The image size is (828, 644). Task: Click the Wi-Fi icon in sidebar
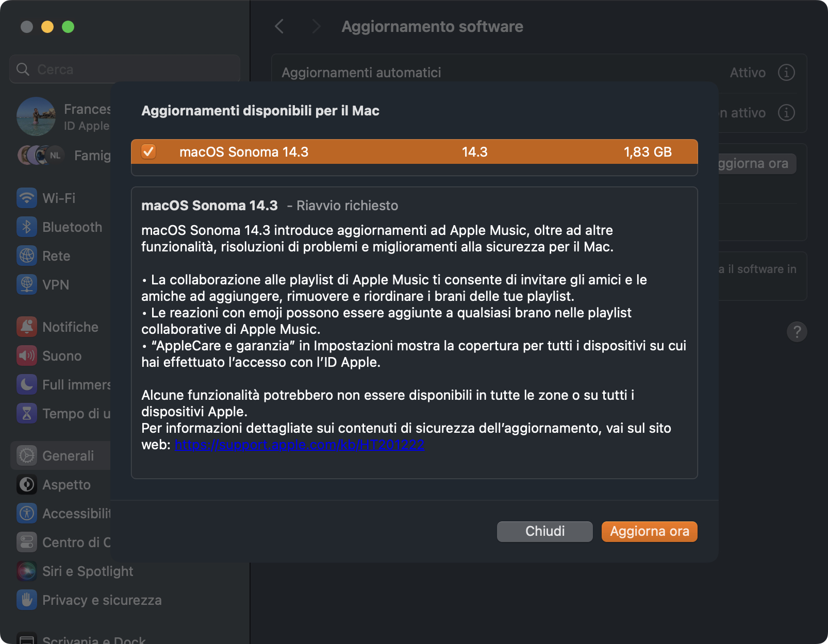27,198
